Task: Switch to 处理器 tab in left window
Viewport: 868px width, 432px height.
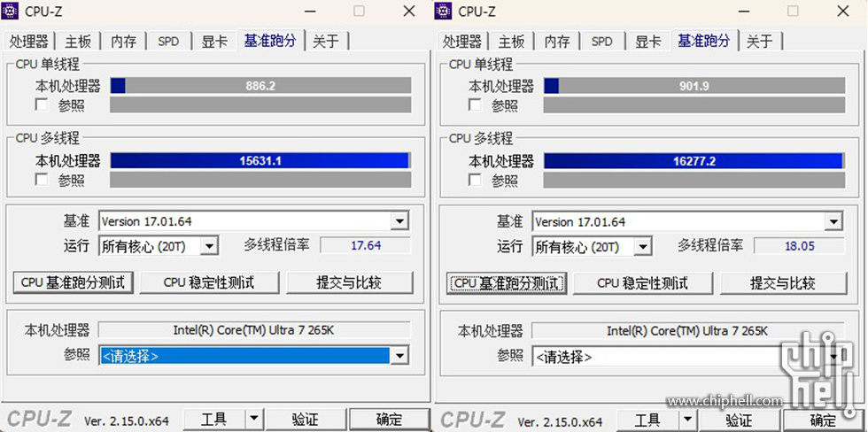Action: (x=28, y=42)
